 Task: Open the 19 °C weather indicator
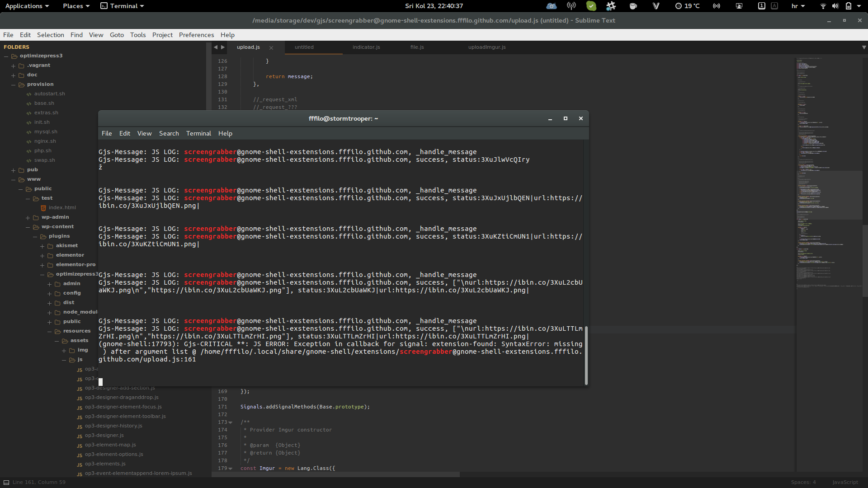click(687, 6)
